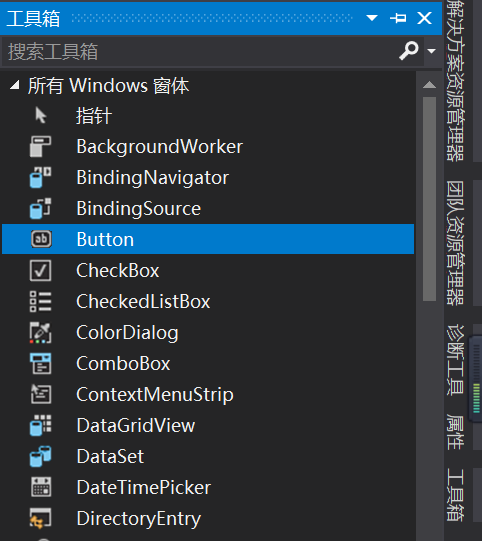Select the BindingNavigator text label
Image resolution: width=482 pixels, height=541 pixels.
click(153, 178)
